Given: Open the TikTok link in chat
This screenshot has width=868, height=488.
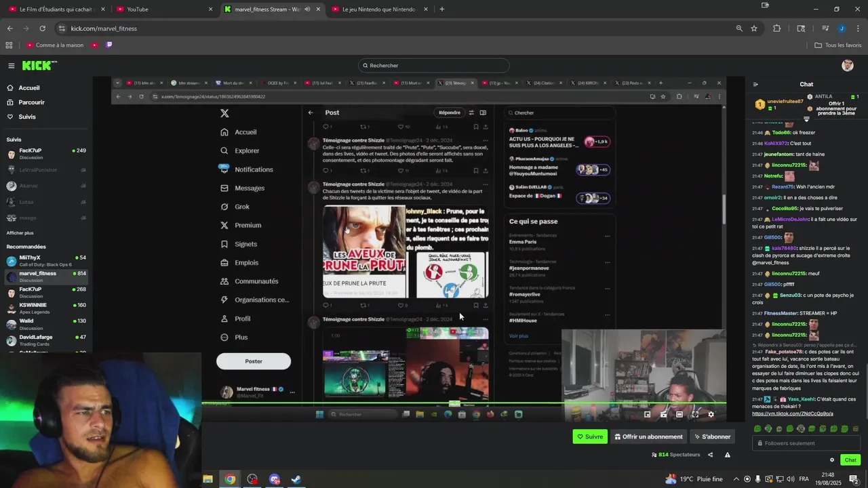Looking at the screenshot, I should (792, 413).
